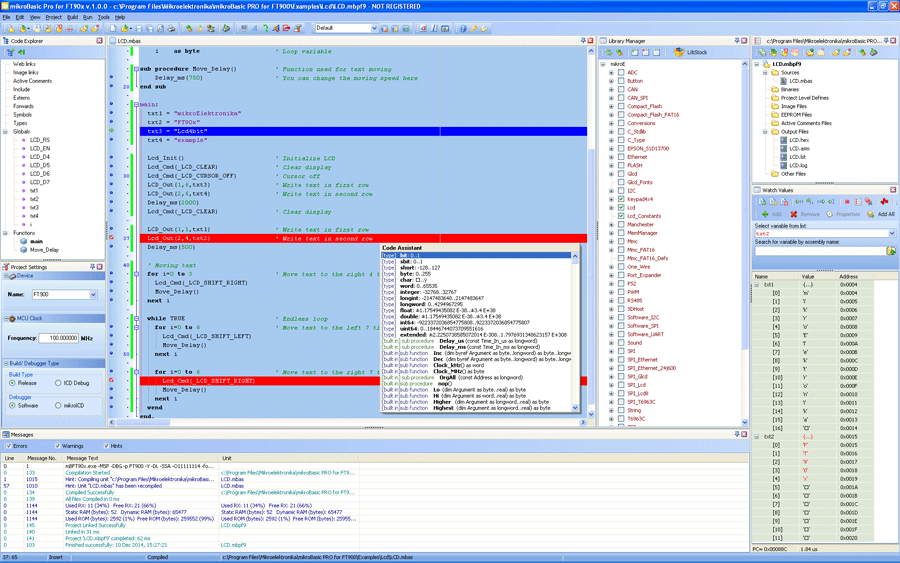Viewport: 900px width, 563px height.
Task: Collapse the mikroE library tree root
Action: 603,64
